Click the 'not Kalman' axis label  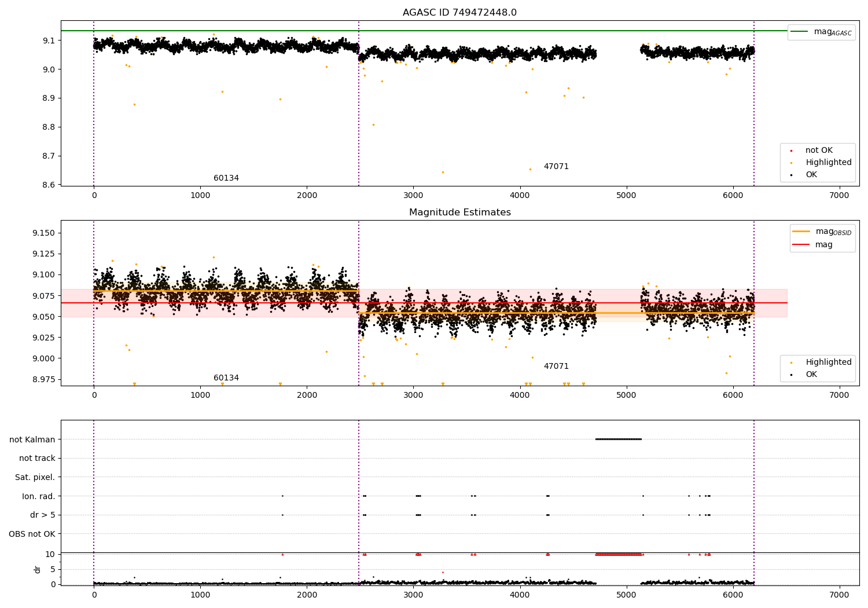(x=32, y=439)
